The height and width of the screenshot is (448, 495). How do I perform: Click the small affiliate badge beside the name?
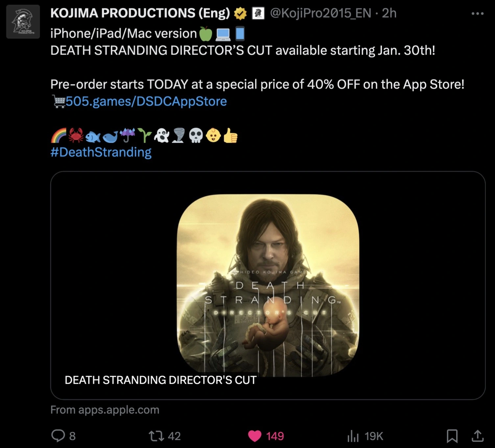tap(258, 13)
